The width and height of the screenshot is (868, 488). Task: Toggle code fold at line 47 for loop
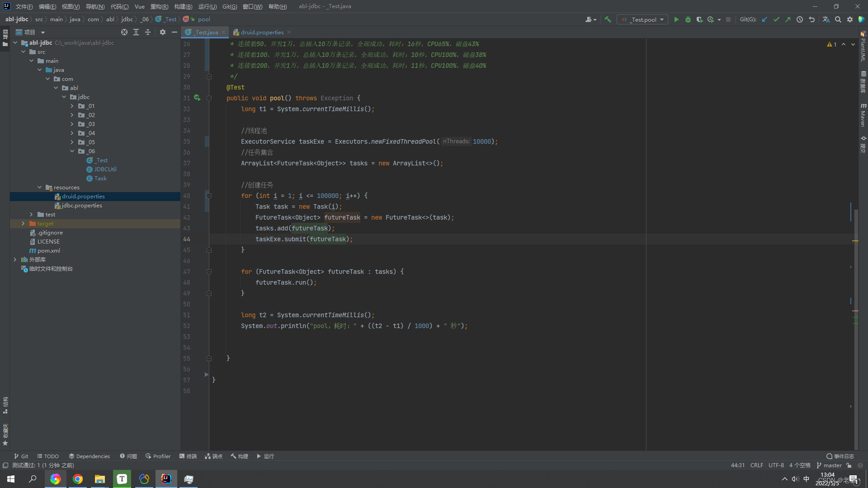point(209,272)
